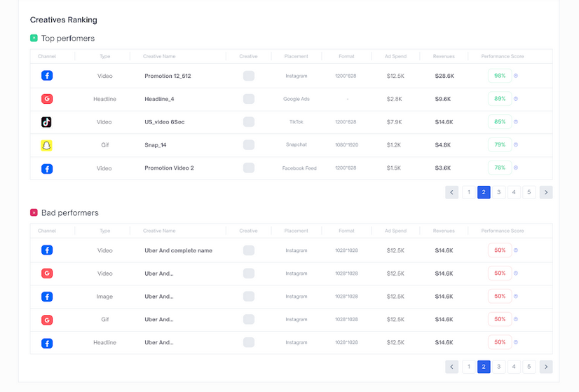
Task: Click the info icon next to 98% score
Action: [516, 76]
